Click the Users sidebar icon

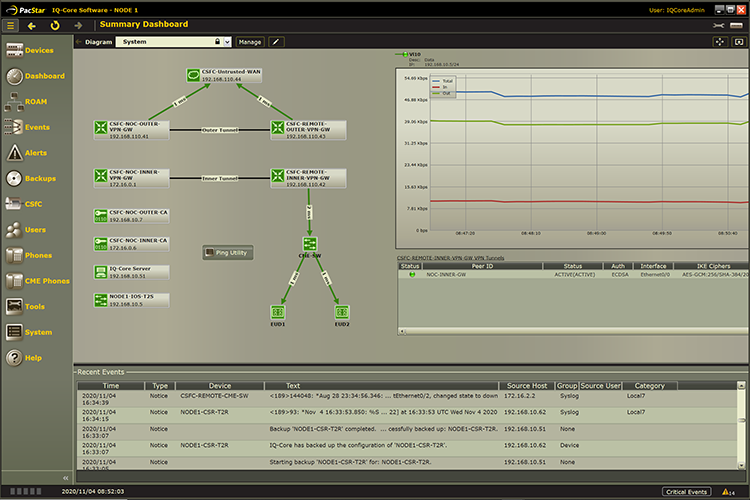tap(14, 230)
